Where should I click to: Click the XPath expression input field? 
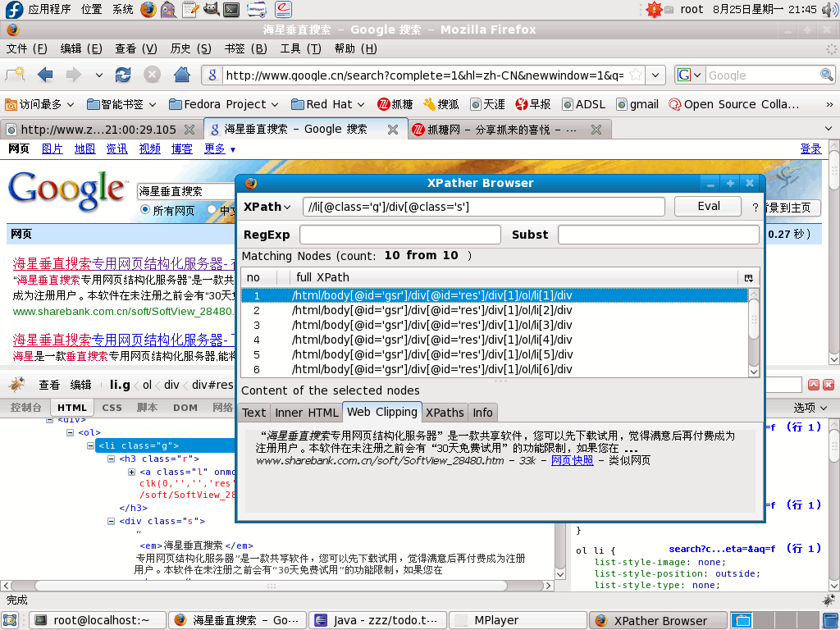[x=484, y=206]
